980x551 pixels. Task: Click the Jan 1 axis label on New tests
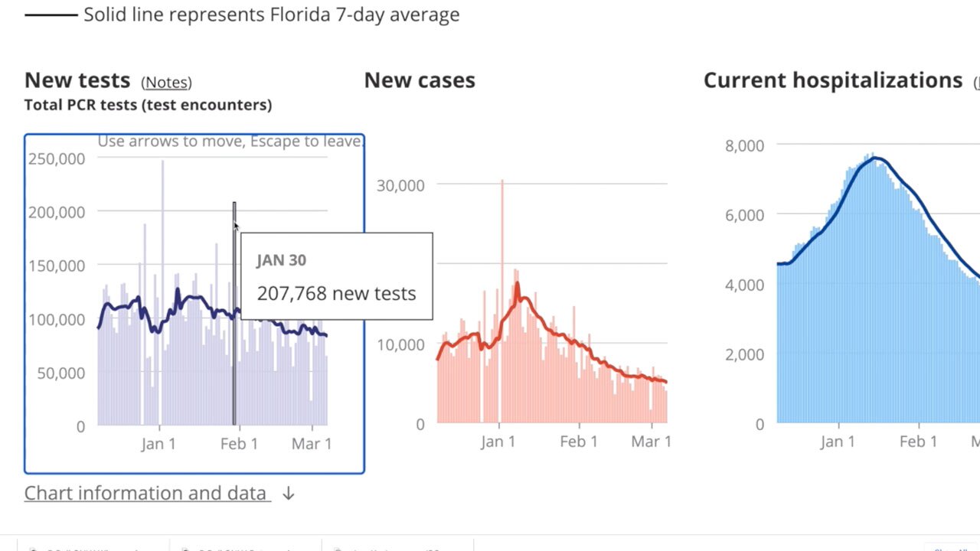pyautogui.click(x=159, y=443)
